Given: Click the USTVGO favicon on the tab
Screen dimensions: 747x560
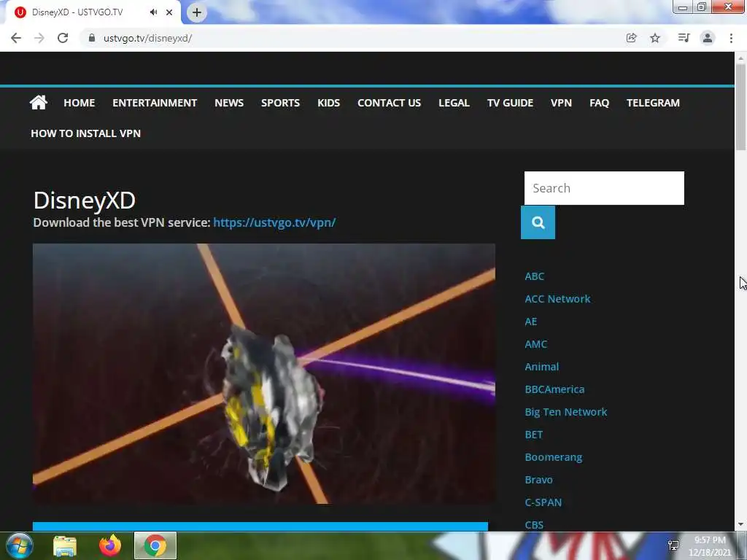Looking at the screenshot, I should coord(20,12).
